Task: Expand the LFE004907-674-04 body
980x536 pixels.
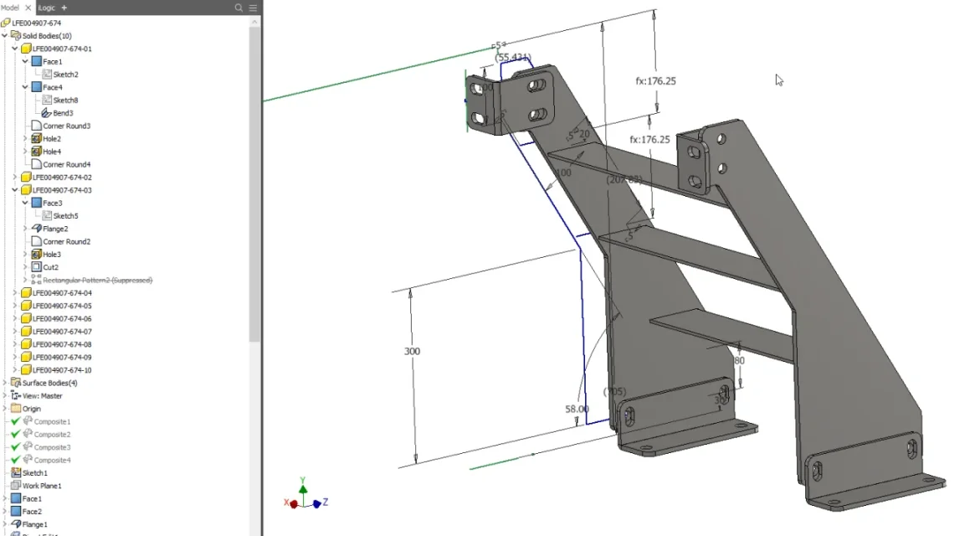Action: click(x=15, y=292)
